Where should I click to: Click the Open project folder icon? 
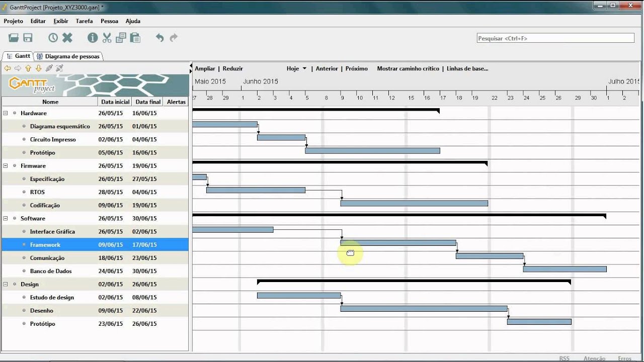(14, 38)
